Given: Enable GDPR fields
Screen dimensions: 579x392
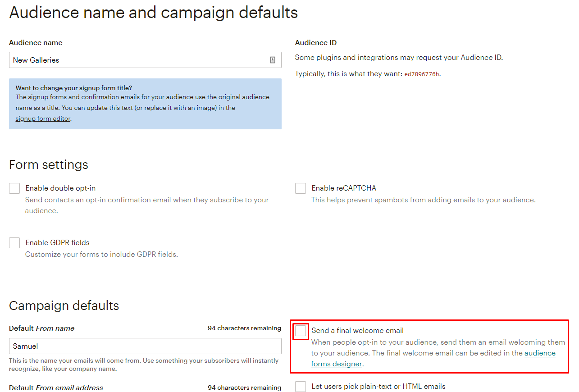Looking at the screenshot, I should (x=14, y=242).
